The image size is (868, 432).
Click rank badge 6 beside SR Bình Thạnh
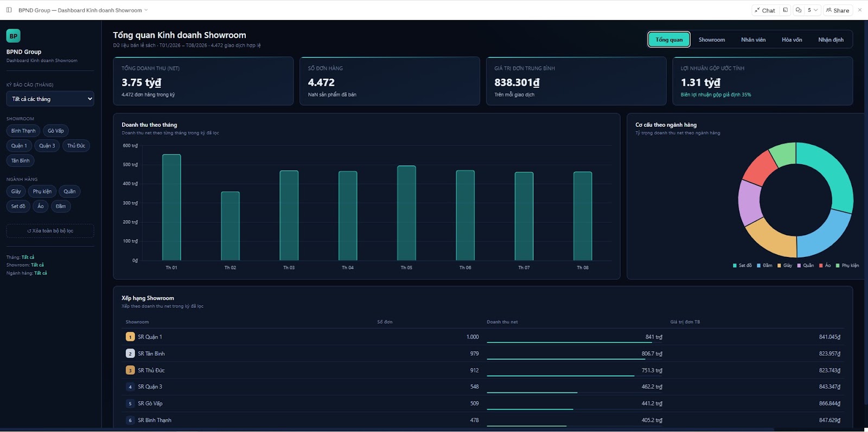[x=130, y=420]
